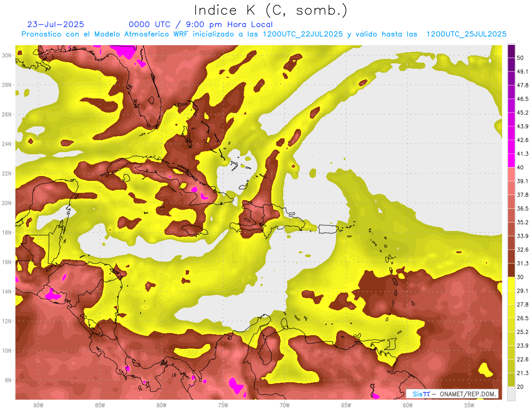The width and height of the screenshot is (532, 411).
Task: Click the '8N' latitude label
Action: (8, 380)
